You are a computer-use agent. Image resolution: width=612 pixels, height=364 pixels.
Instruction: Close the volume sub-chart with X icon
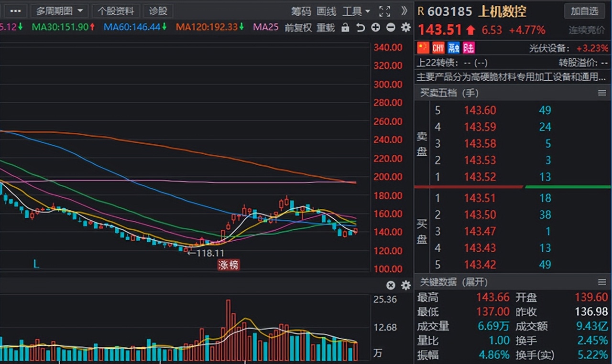(x=391, y=285)
